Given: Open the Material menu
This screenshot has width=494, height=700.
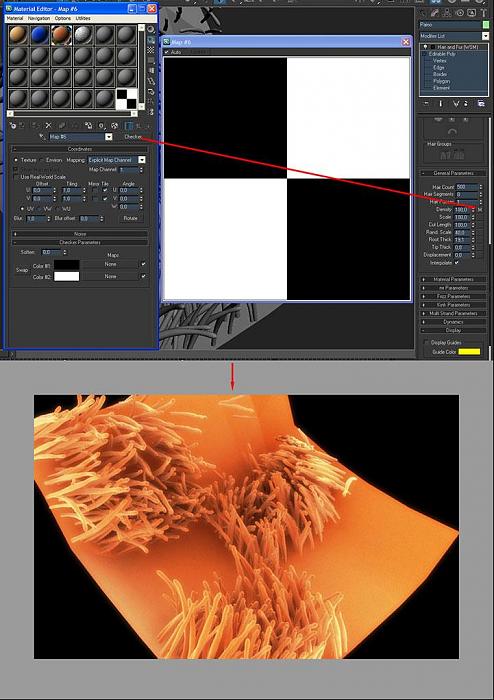Looking at the screenshot, I should click(15, 18).
